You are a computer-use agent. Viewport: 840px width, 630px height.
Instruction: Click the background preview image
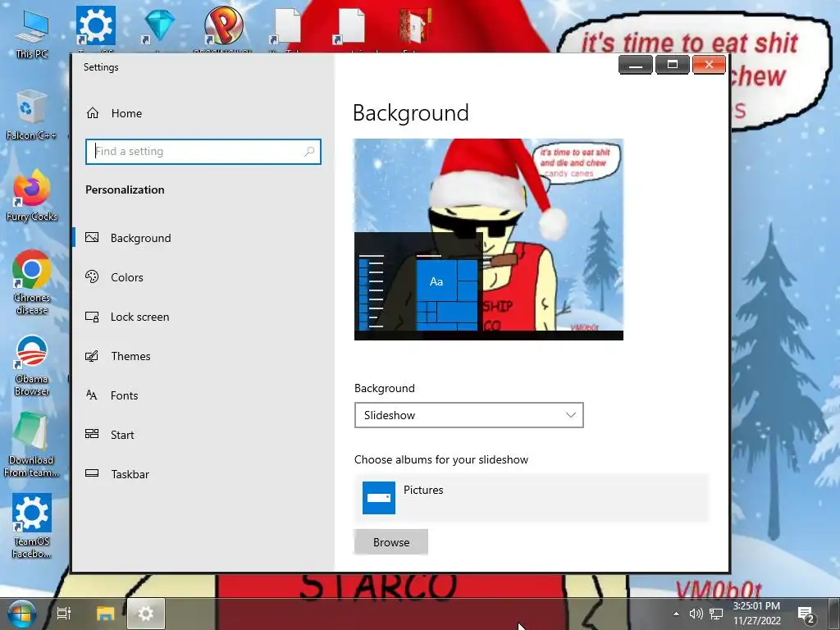click(x=489, y=240)
